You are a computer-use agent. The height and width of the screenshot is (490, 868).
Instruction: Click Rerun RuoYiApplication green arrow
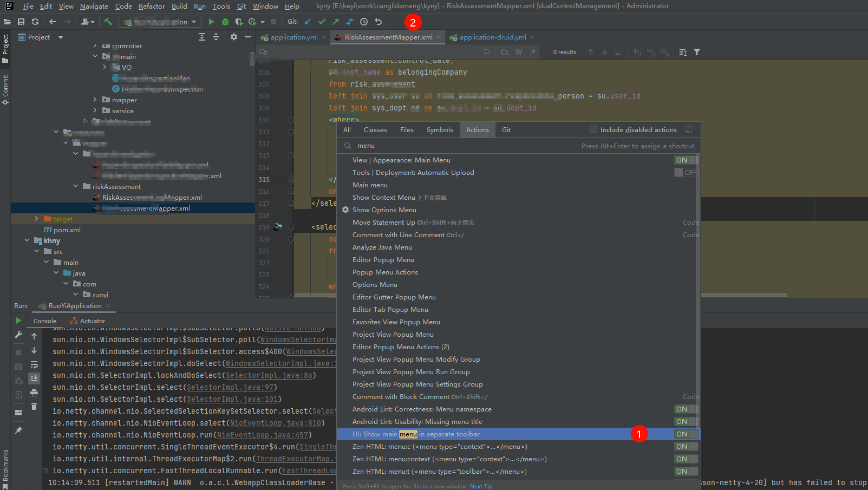click(18, 321)
